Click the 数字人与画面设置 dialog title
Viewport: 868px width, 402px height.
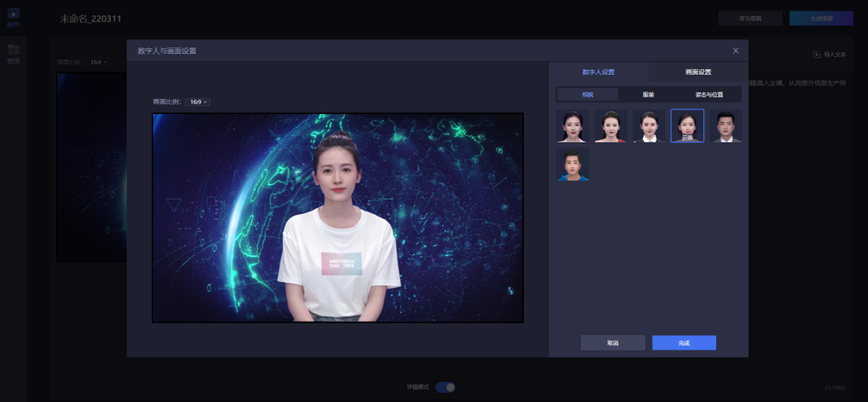point(166,51)
